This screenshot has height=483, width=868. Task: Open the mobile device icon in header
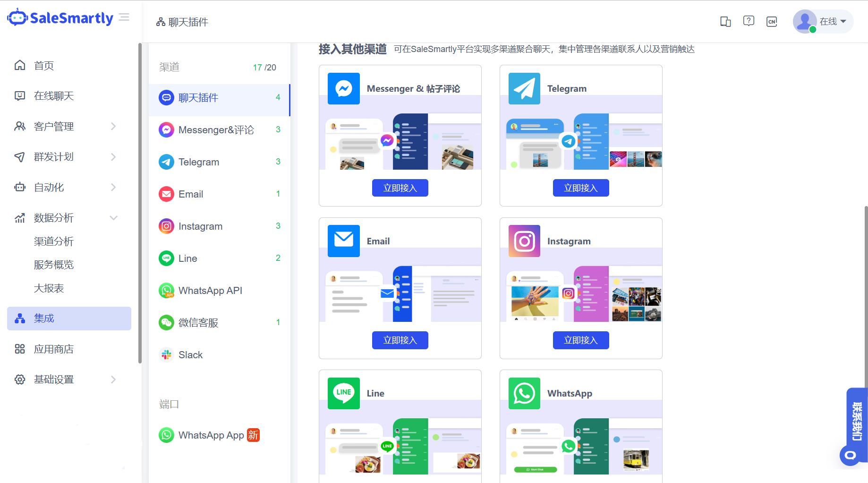[x=725, y=21]
